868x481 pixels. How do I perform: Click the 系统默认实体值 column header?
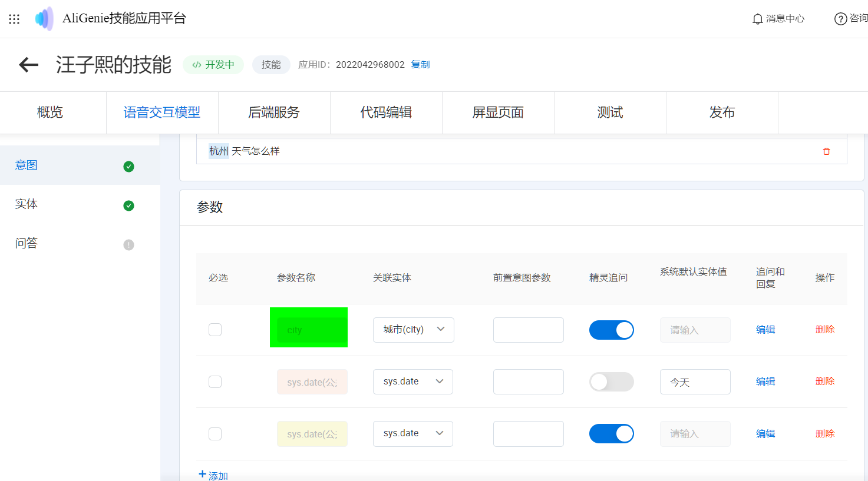tap(694, 272)
